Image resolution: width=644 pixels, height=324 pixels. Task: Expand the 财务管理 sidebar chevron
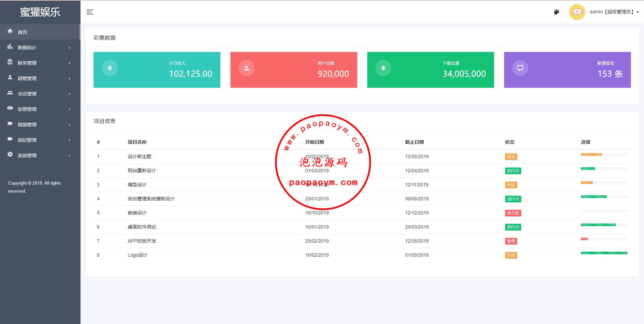pos(69,63)
